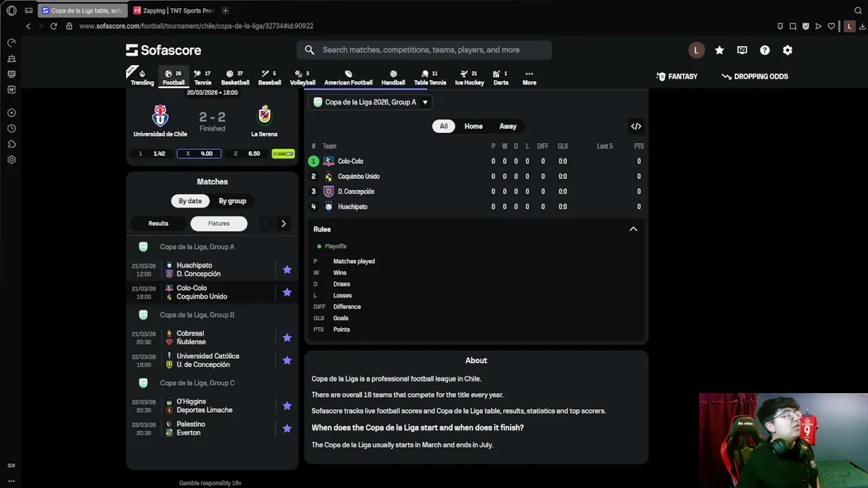Click Copa de la Liga, Group B header

tap(197, 315)
